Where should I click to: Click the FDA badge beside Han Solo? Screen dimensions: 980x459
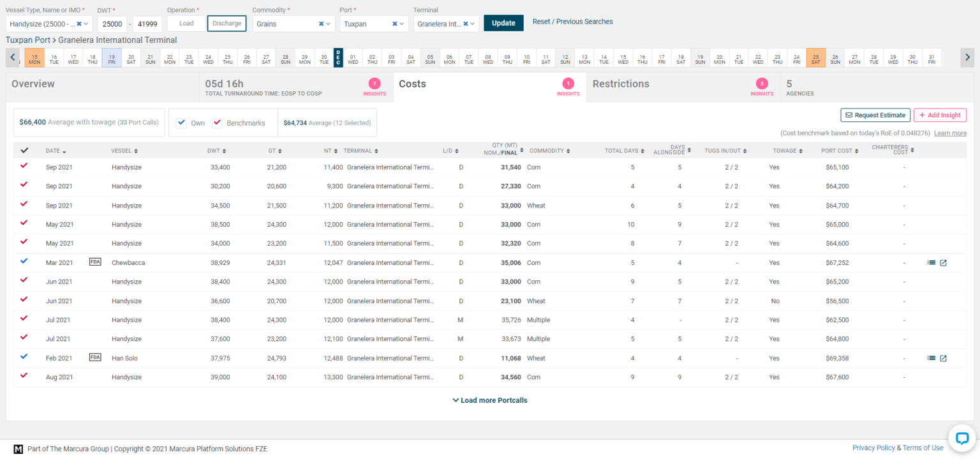tap(95, 357)
